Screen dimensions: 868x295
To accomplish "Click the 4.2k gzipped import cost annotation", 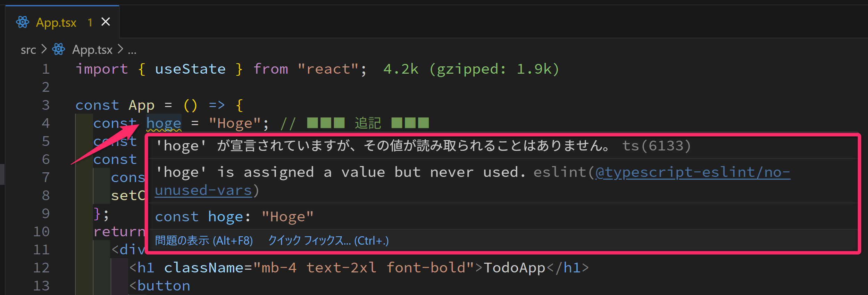I will [471, 69].
